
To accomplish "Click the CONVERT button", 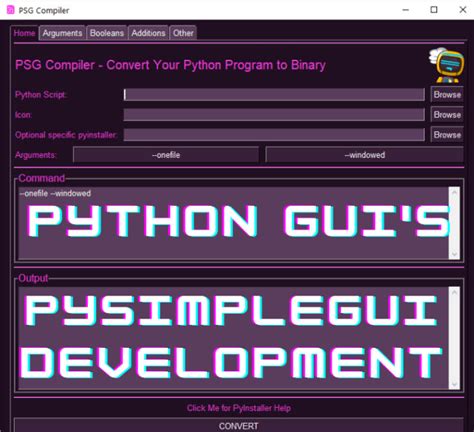I will [x=239, y=426].
